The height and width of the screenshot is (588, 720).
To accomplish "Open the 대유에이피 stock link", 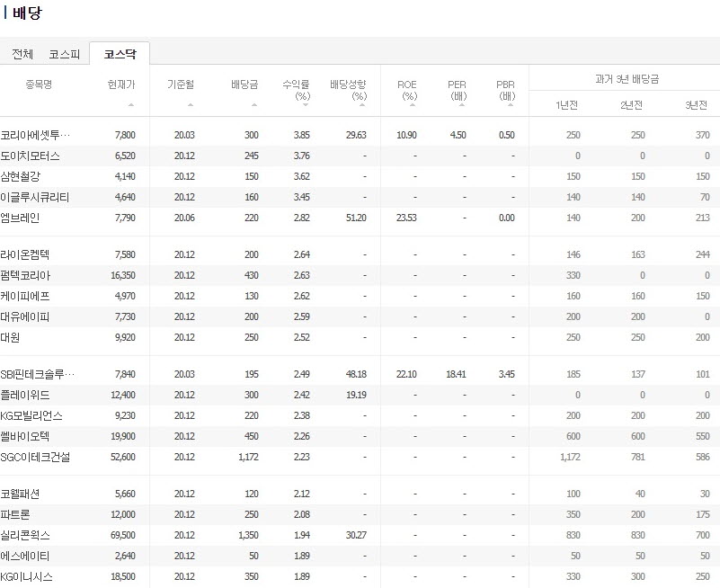I will (25, 316).
